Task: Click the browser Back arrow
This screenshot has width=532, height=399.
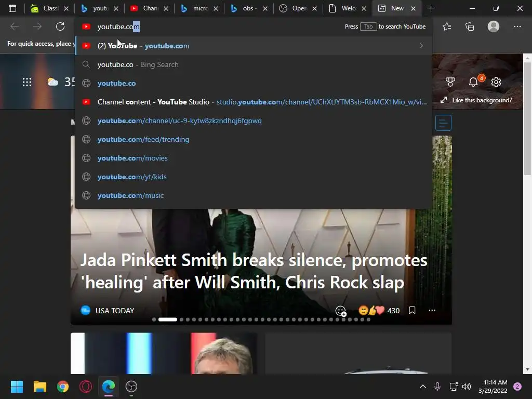Action: pyautogui.click(x=14, y=26)
